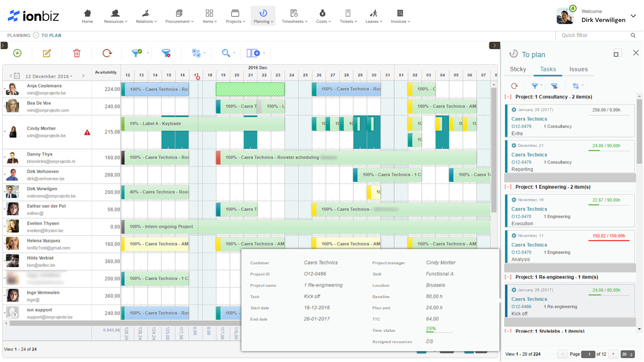The width and height of the screenshot is (644, 362).
Task: Expand dropdown arrow next to zoom icon
Action: click(234, 53)
